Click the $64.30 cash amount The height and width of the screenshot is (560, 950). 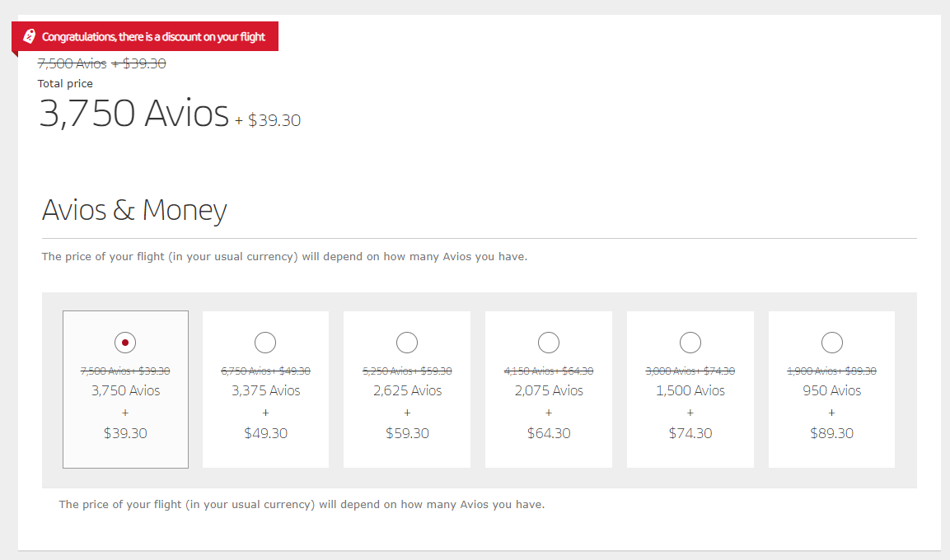[549, 433]
